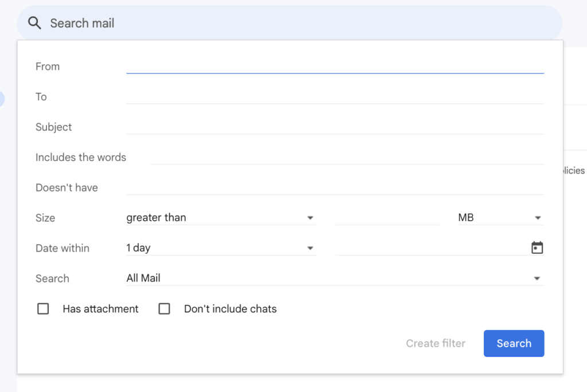Image resolution: width=587 pixels, height=392 pixels.
Task: Click the Don't include chats label
Action: tap(230, 309)
